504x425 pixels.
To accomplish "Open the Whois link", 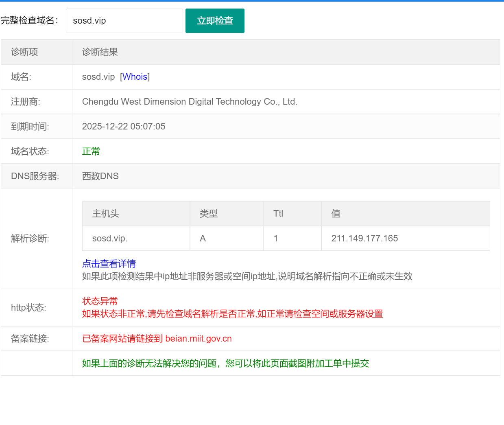I will [x=135, y=77].
